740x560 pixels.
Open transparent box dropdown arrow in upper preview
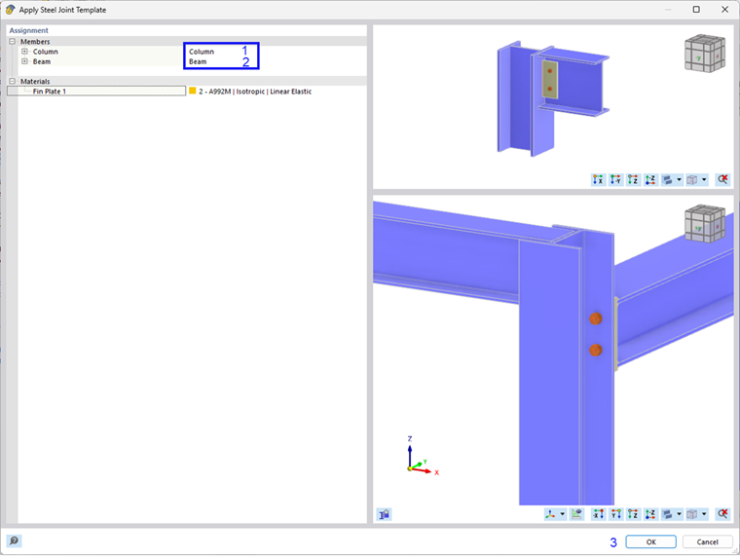[x=704, y=180]
